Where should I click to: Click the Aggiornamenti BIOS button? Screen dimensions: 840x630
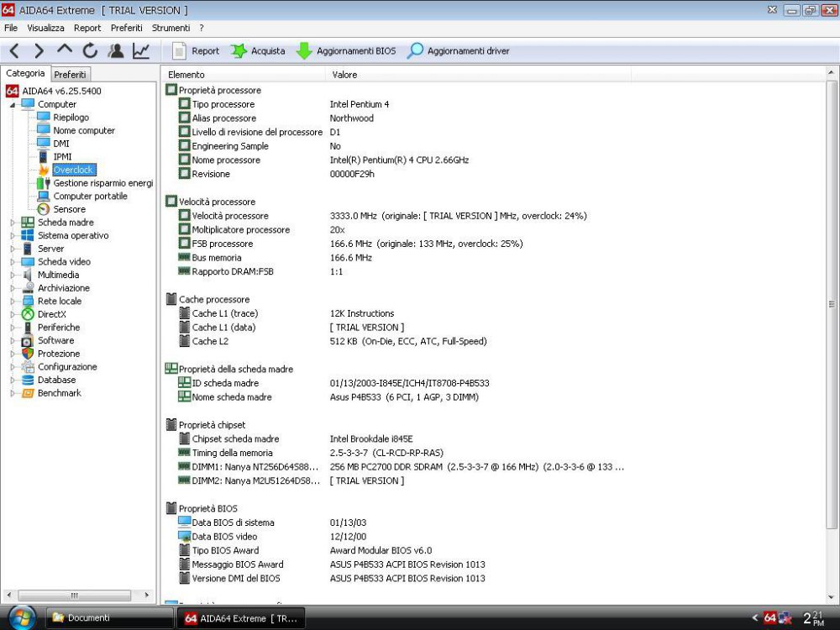point(344,50)
